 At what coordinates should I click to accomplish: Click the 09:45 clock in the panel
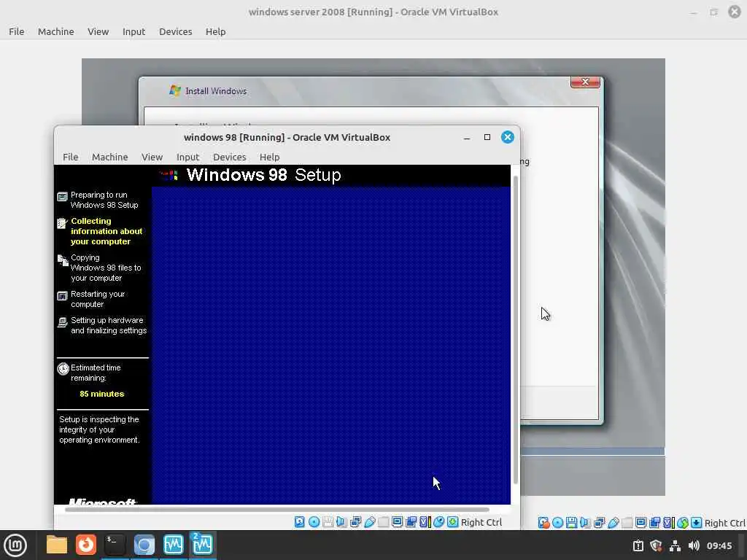point(719,545)
